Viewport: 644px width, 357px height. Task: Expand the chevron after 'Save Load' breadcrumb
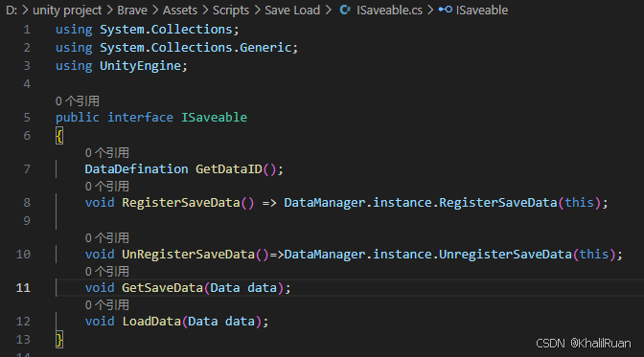[x=329, y=10]
